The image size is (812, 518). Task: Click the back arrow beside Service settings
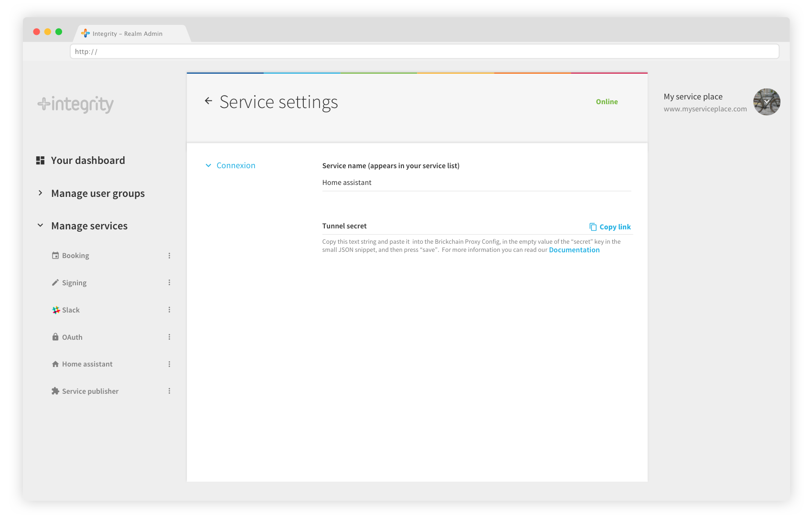(x=208, y=101)
